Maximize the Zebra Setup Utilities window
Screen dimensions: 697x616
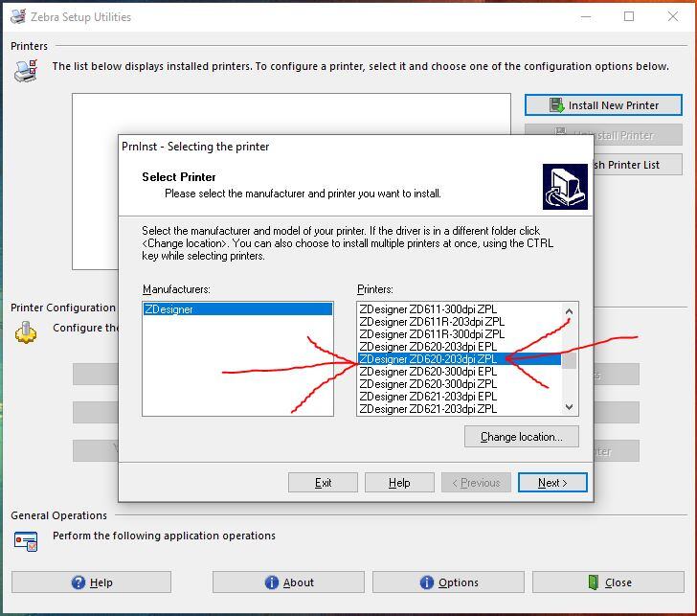[x=628, y=16]
